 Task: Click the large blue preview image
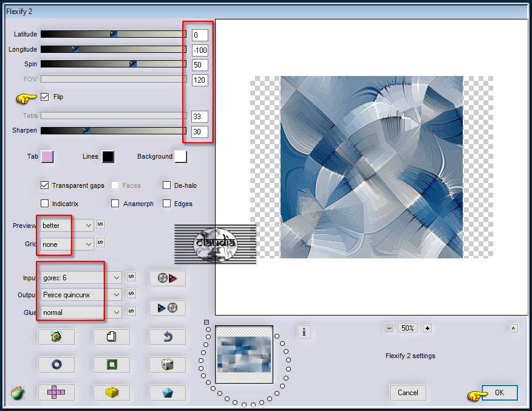pyautogui.click(x=372, y=167)
